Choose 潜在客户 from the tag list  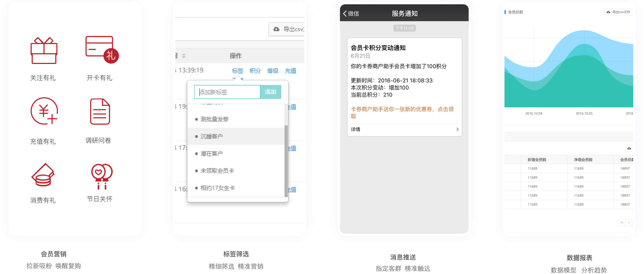click(x=211, y=154)
